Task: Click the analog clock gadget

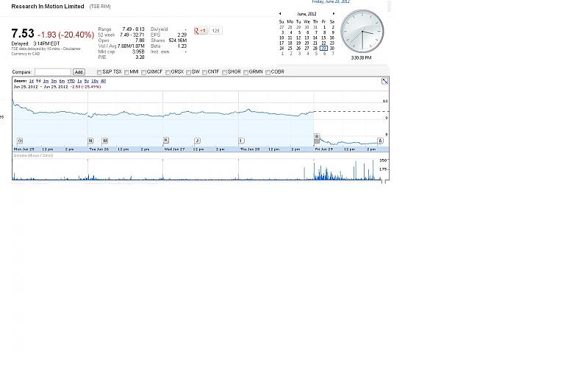Action: click(x=362, y=31)
